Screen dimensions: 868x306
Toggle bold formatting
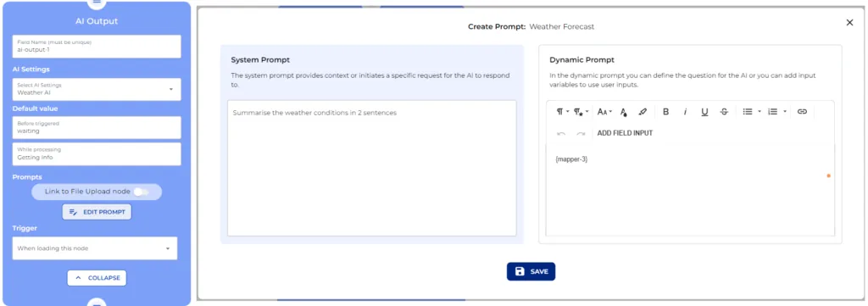point(666,112)
